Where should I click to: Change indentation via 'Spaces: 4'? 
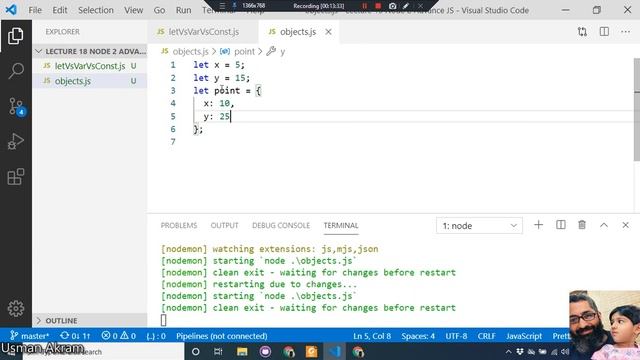tap(418, 336)
